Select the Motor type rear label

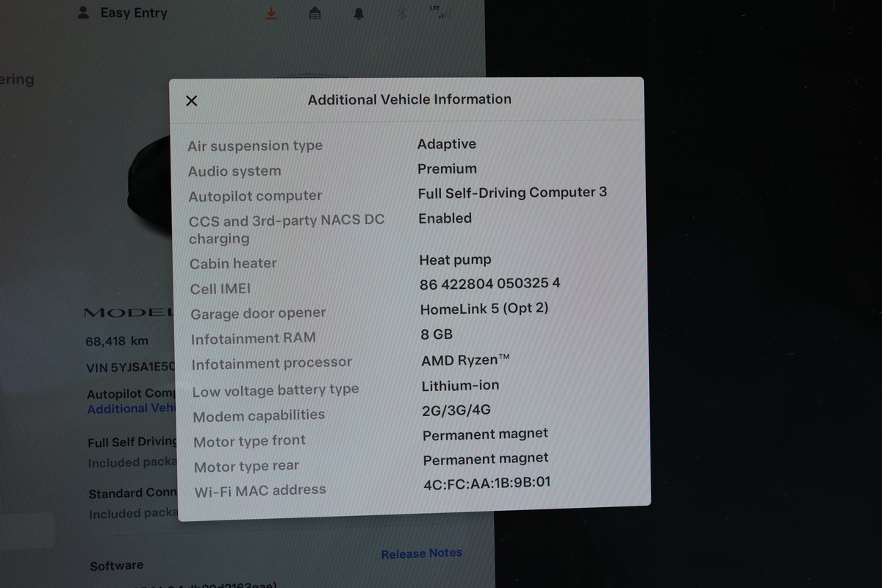[x=246, y=466]
